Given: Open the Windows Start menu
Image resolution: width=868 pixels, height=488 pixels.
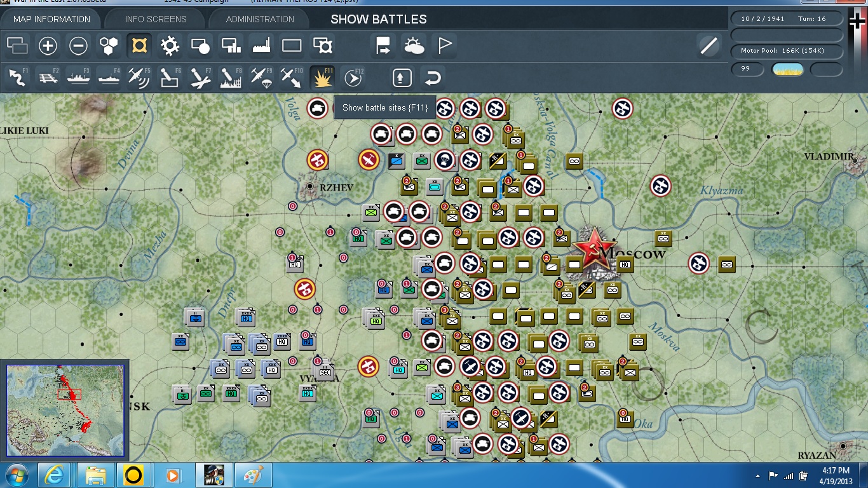Looking at the screenshot, I should tap(15, 475).
